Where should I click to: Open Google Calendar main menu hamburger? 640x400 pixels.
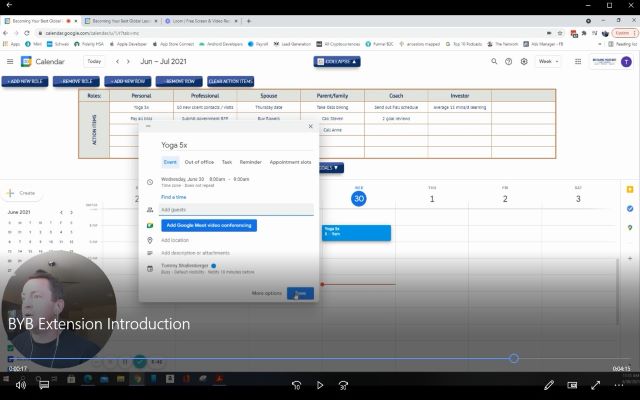coord(10,62)
